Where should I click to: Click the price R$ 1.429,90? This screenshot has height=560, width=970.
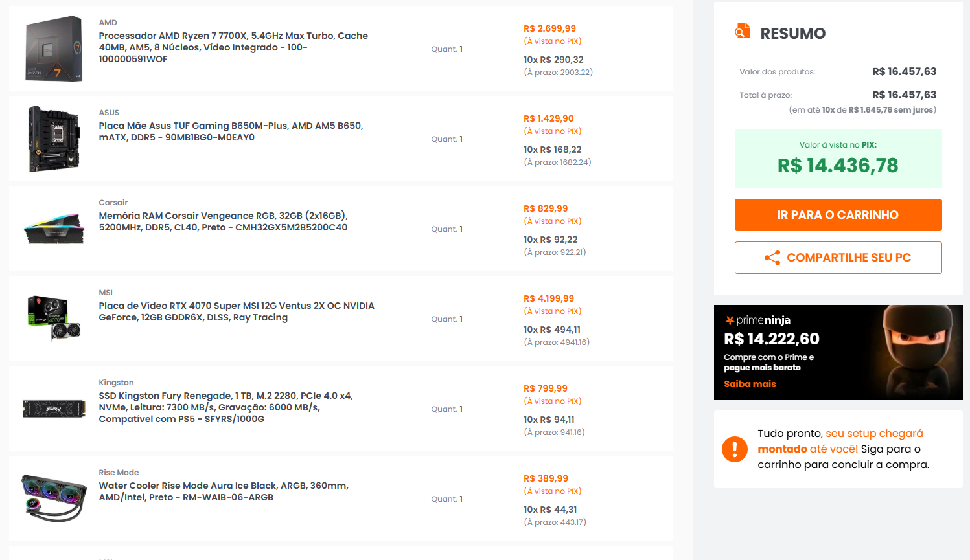tap(549, 118)
